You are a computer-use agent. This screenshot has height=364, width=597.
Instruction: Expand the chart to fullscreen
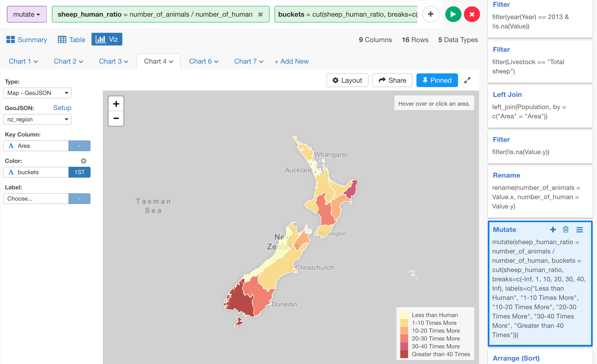click(467, 80)
